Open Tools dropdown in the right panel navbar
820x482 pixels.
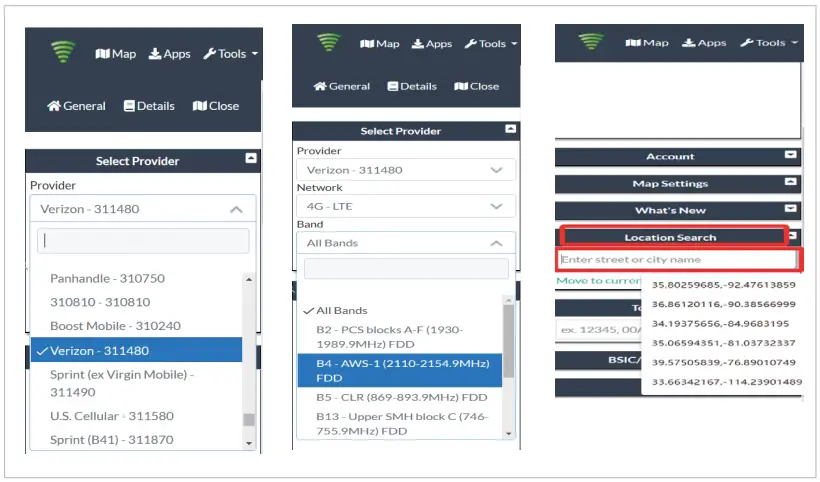point(769,43)
